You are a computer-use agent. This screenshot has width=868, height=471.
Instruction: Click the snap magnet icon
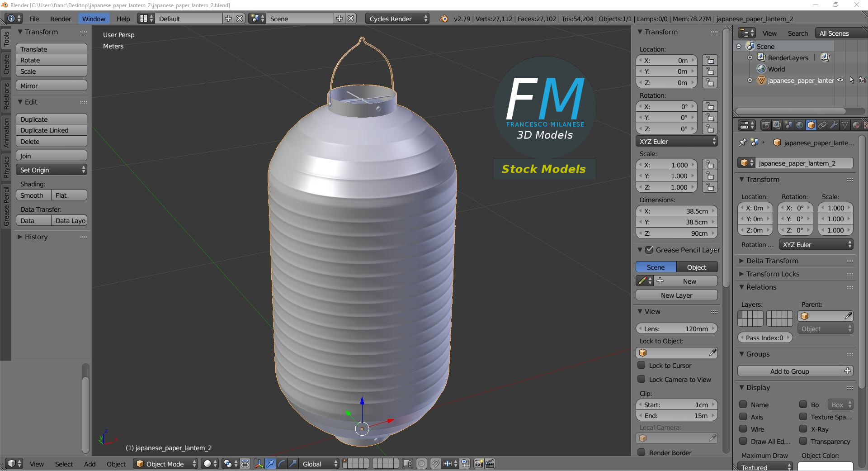435,464
